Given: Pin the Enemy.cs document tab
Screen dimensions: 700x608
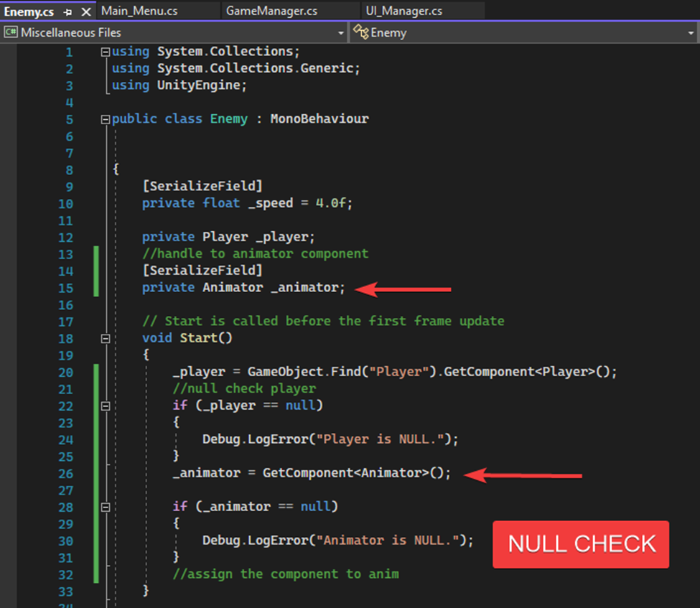Looking at the screenshot, I should 69,11.
